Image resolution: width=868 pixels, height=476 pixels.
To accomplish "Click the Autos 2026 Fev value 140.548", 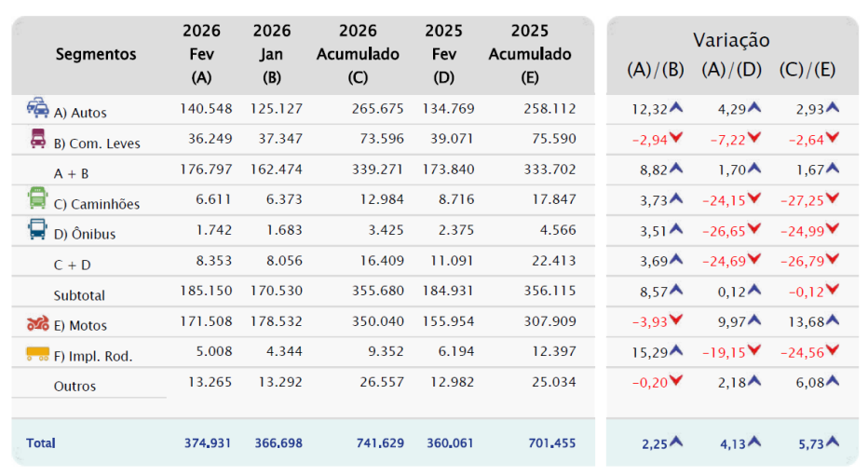I will (x=205, y=109).
